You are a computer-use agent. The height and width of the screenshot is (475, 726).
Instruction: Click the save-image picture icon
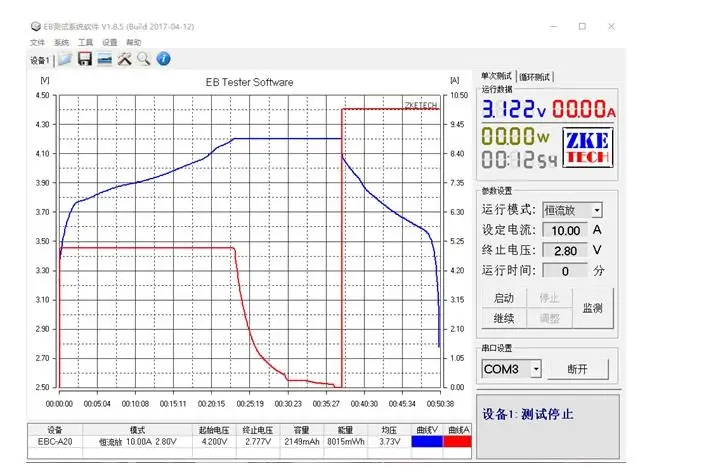pos(105,59)
